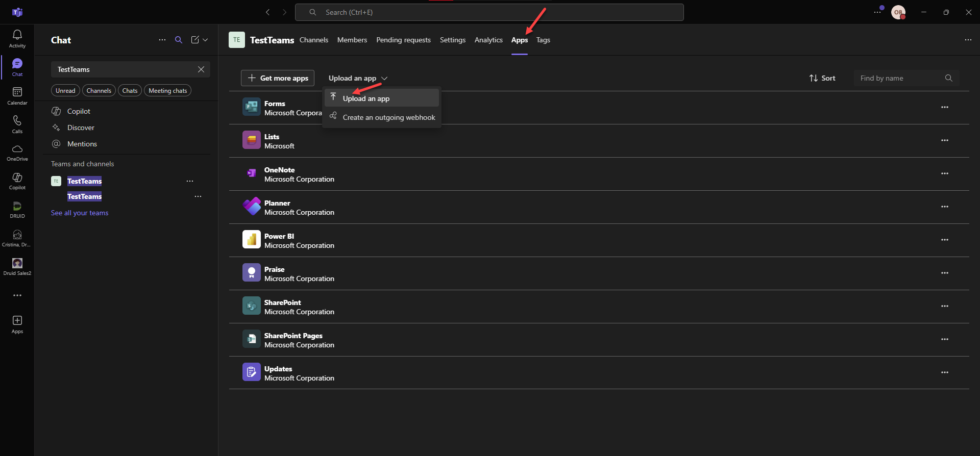Open more options for Forms app
Viewport: 980px width, 456px height.
[x=945, y=107]
